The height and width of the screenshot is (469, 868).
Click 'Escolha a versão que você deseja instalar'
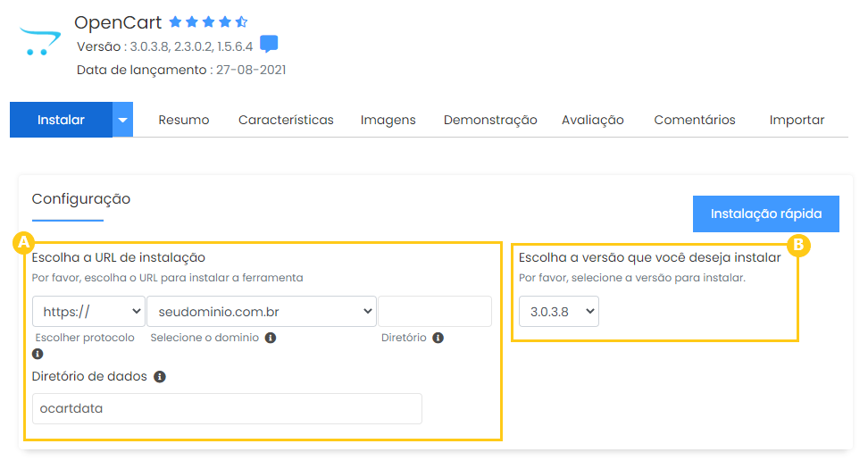coord(649,257)
